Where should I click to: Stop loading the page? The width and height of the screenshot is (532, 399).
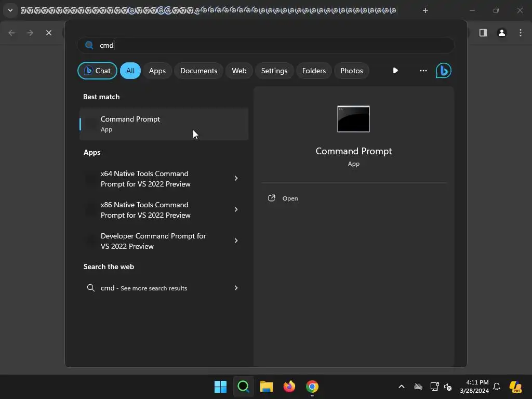click(49, 33)
